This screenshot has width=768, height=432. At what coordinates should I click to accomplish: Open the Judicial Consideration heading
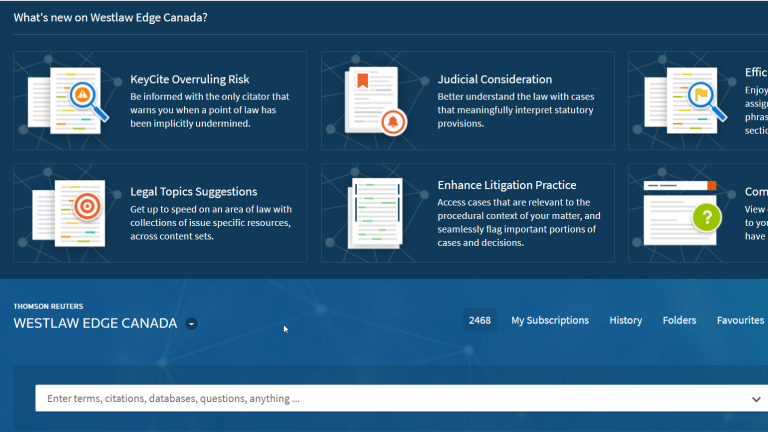point(495,79)
